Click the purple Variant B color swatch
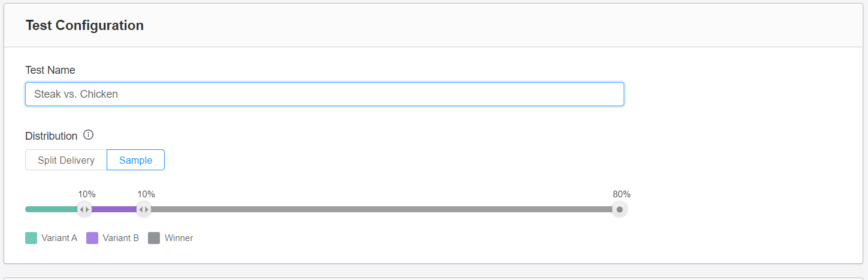 92,238
